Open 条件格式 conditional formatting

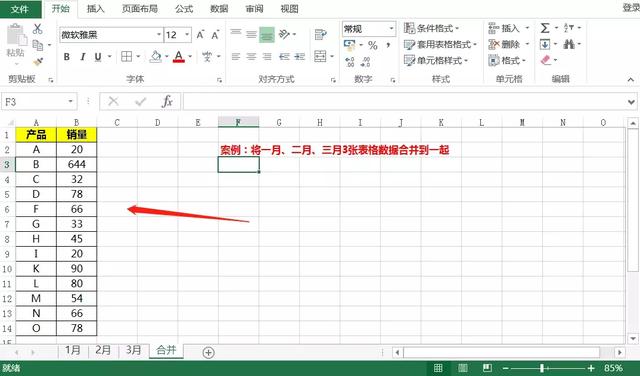click(x=431, y=28)
